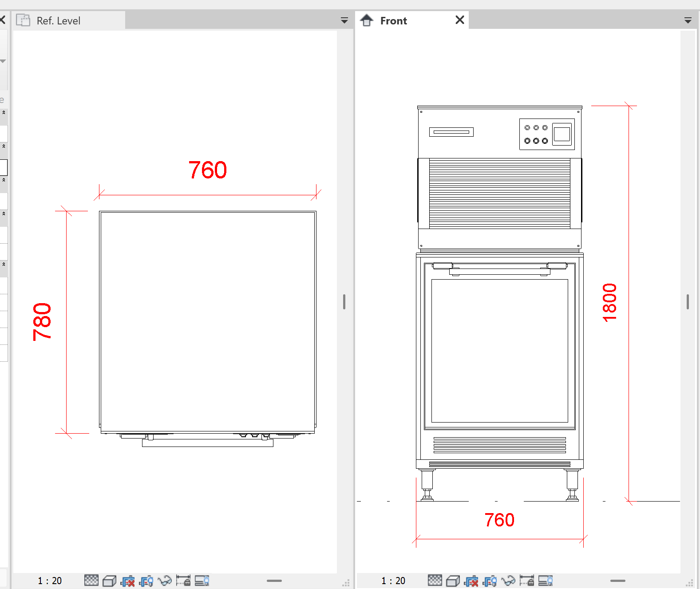700x589 pixels.
Task: Reveal constraints in Front view
Action: pos(527,581)
